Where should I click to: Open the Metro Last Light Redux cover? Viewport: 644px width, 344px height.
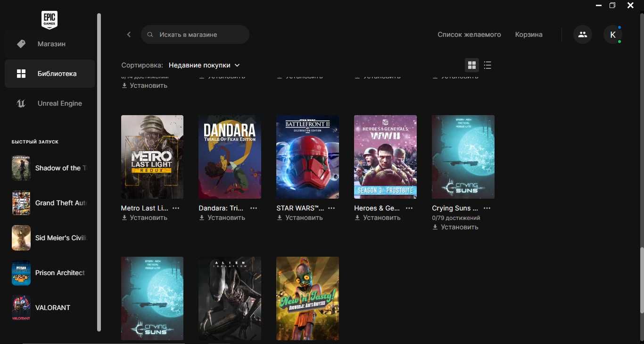pos(152,157)
